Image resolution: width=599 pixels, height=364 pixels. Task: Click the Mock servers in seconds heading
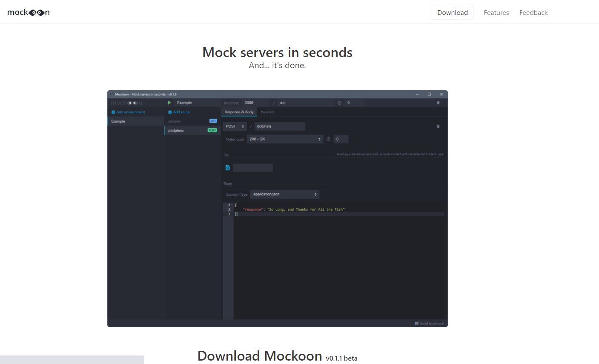pyautogui.click(x=278, y=52)
